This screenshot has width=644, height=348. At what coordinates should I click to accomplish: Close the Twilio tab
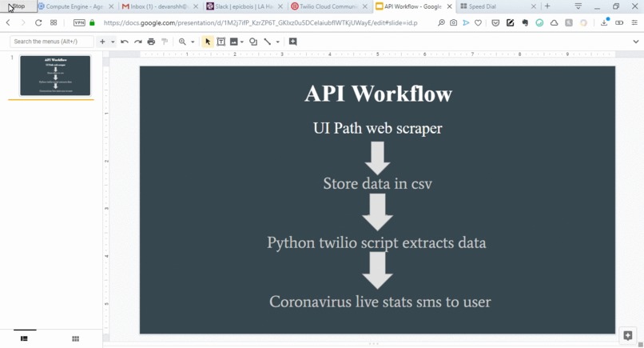[x=364, y=6]
